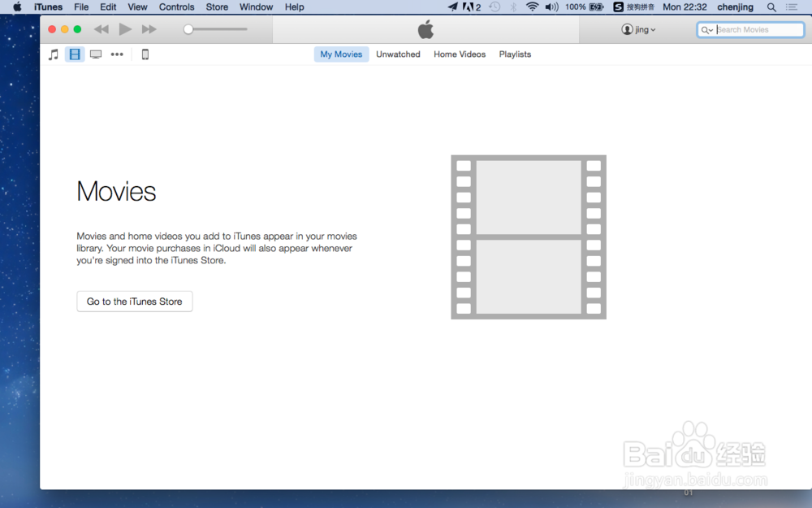Click the Bluetooth menu bar icon
Viewport: 812px width, 508px height.
(x=514, y=7)
